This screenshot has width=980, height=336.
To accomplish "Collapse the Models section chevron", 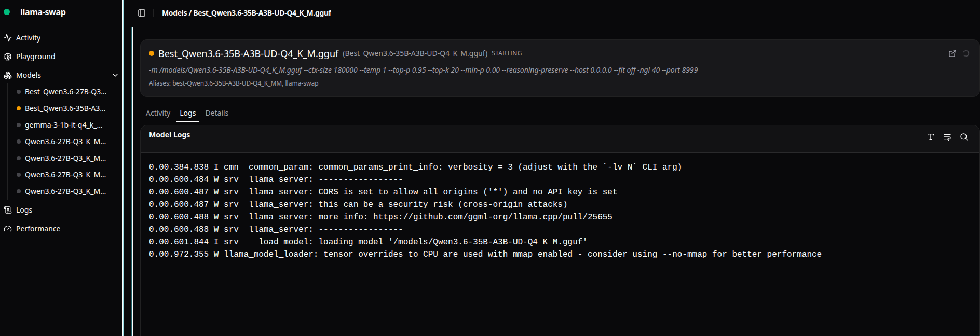I will coord(115,75).
